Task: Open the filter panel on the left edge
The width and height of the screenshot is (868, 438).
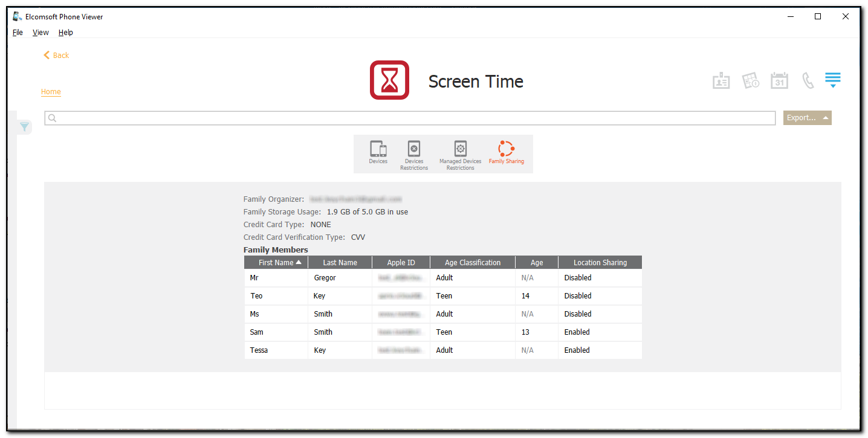Action: tap(24, 127)
